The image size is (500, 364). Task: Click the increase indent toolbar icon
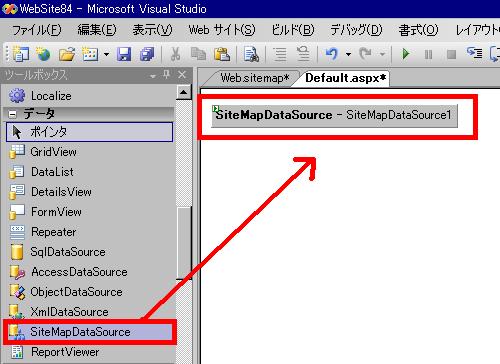(x=280, y=54)
